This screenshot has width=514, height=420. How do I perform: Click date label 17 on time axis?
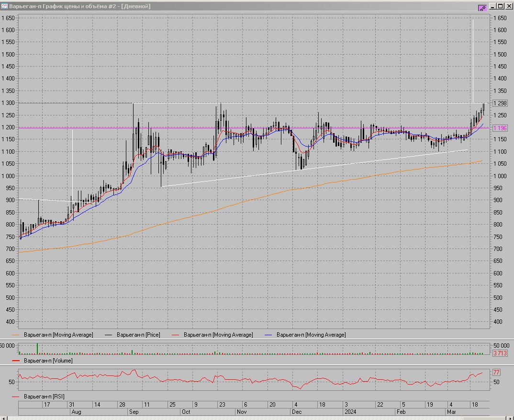(47, 405)
